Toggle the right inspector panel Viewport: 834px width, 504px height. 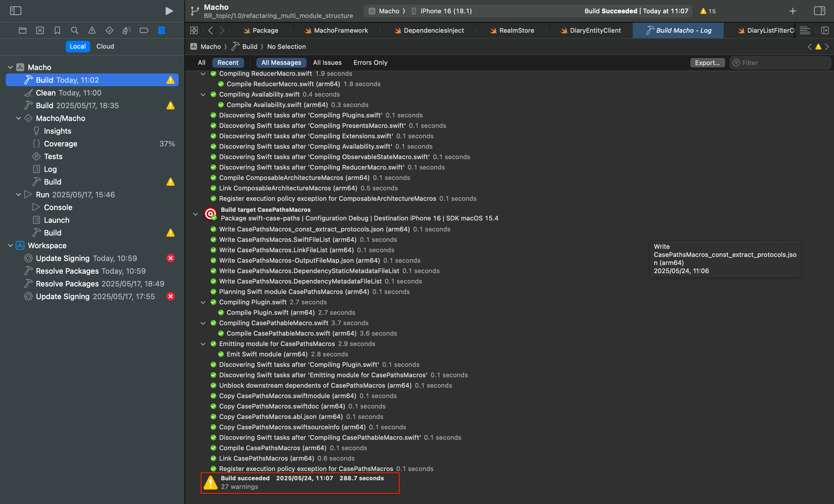pyautogui.click(x=819, y=11)
